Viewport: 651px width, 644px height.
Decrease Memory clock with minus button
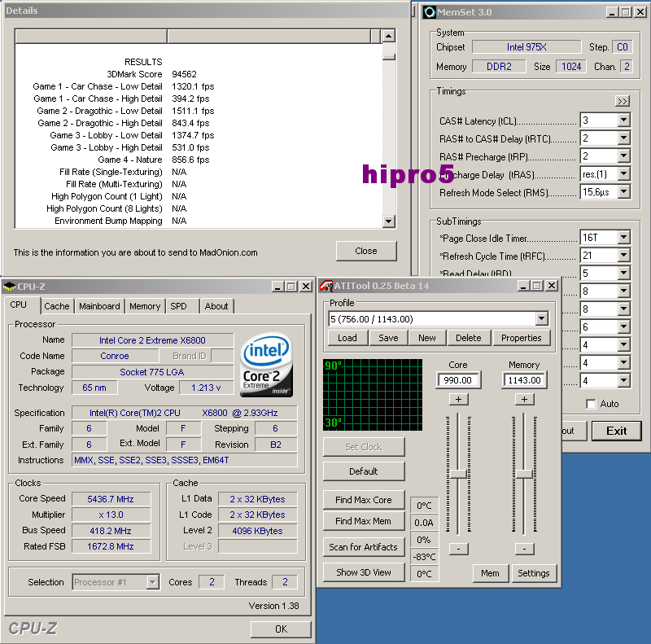pyautogui.click(x=525, y=549)
